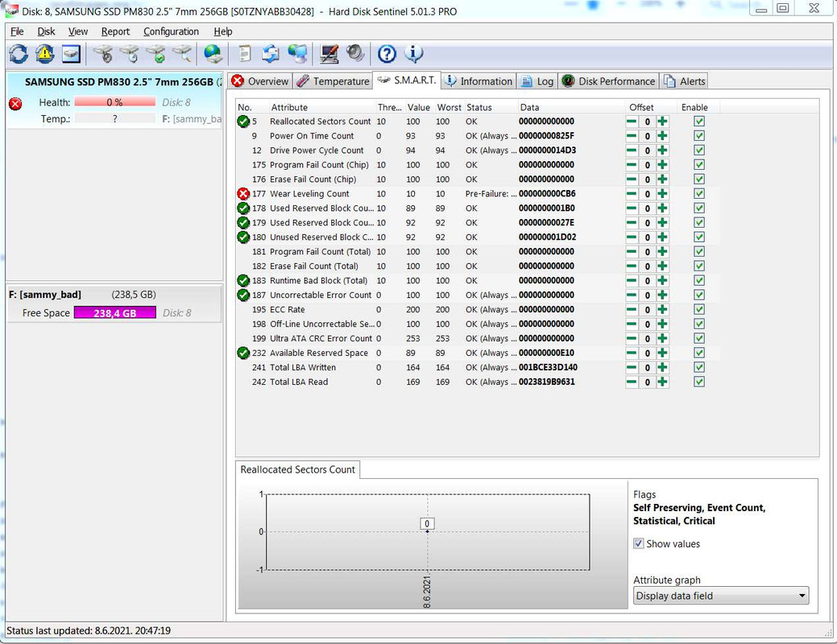The height and width of the screenshot is (644, 837).
Task: Uncheck Enable for Power On Time Count
Action: (x=698, y=135)
